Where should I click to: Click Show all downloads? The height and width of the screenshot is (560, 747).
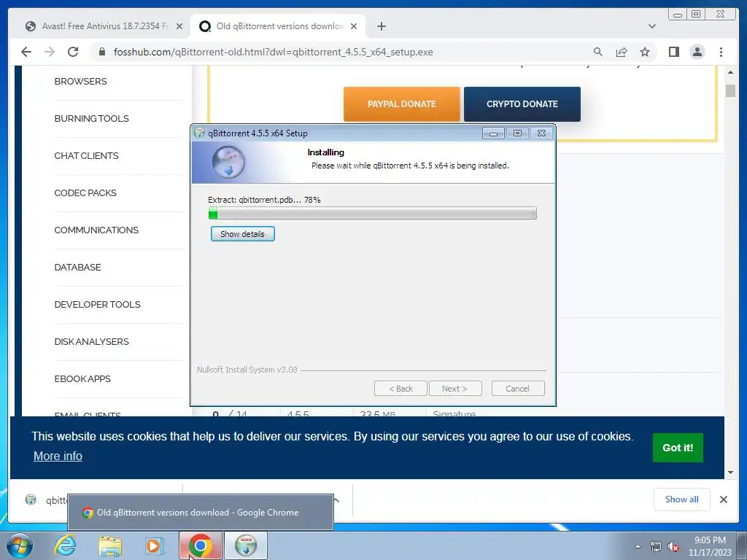682,499
